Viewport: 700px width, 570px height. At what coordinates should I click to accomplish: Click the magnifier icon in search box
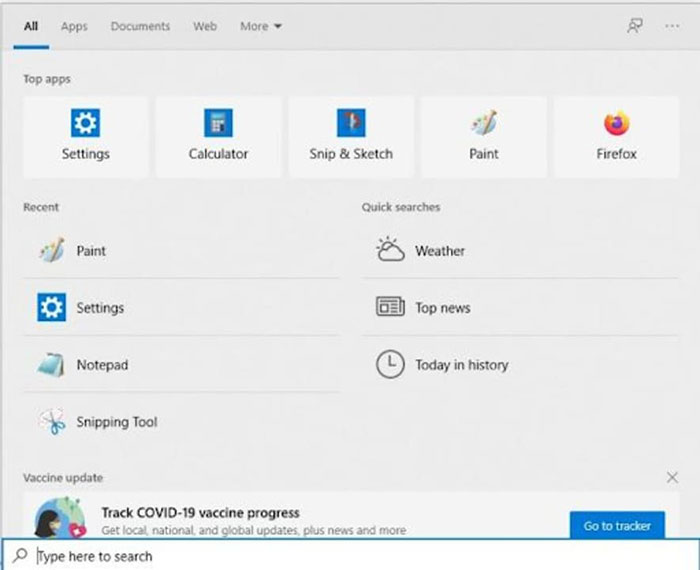coord(20,555)
